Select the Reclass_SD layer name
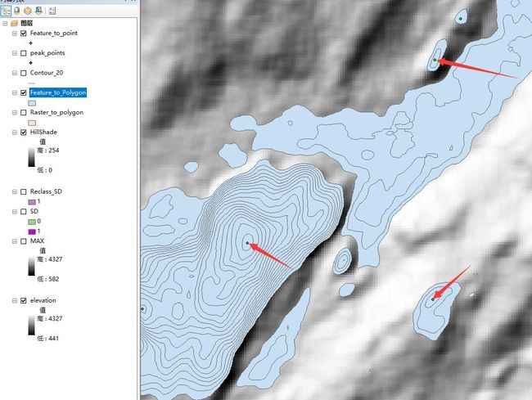The height and width of the screenshot is (400, 532). click(46, 191)
